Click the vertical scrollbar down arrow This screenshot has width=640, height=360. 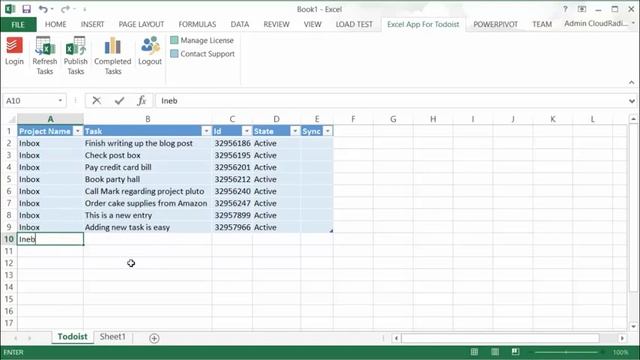(x=633, y=326)
